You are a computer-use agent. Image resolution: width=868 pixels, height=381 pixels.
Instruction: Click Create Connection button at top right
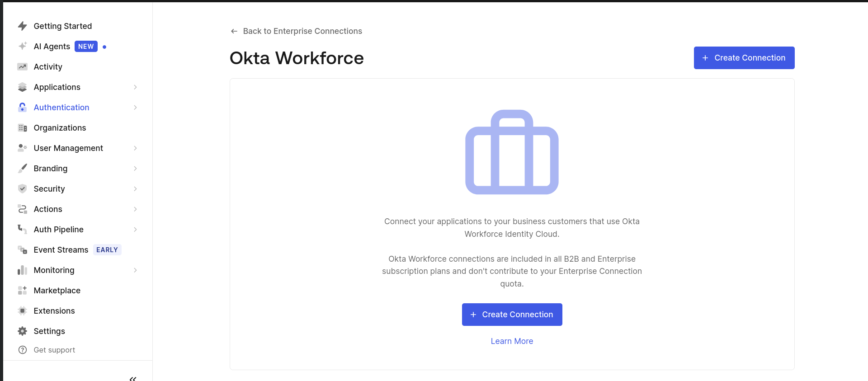tap(744, 58)
